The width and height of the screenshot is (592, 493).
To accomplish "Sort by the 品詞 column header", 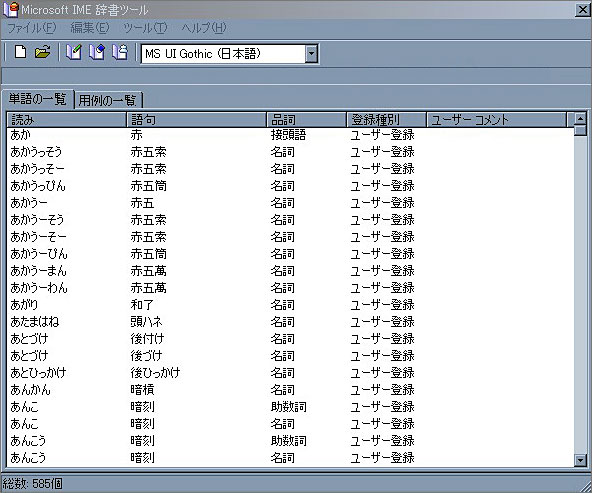I will (x=307, y=120).
